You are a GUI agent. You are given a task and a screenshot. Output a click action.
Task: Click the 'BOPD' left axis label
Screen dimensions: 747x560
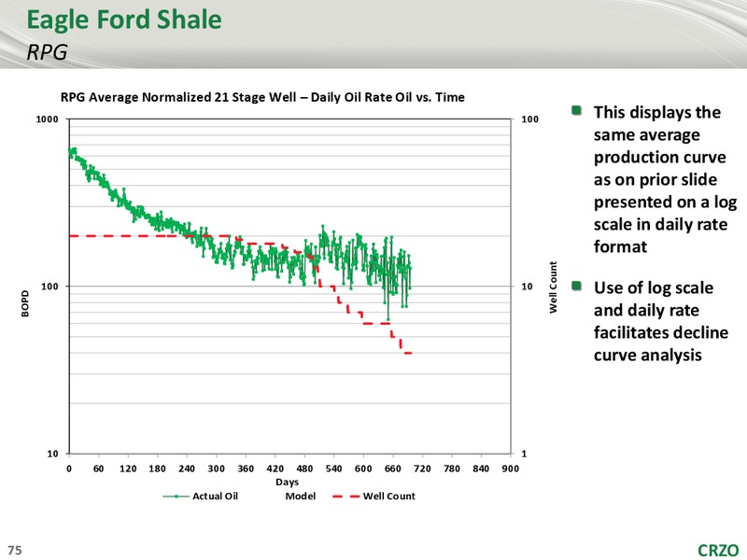click(25, 303)
